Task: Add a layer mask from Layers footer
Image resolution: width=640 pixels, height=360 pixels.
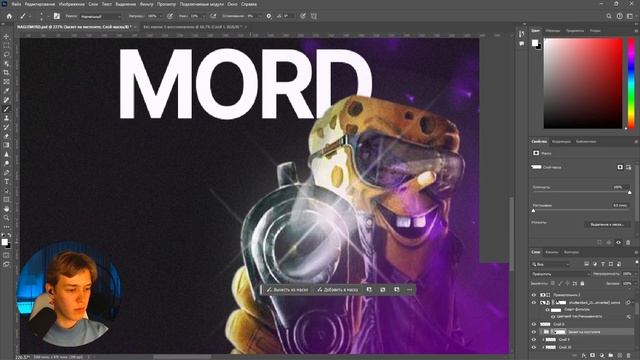Action: (x=593, y=356)
